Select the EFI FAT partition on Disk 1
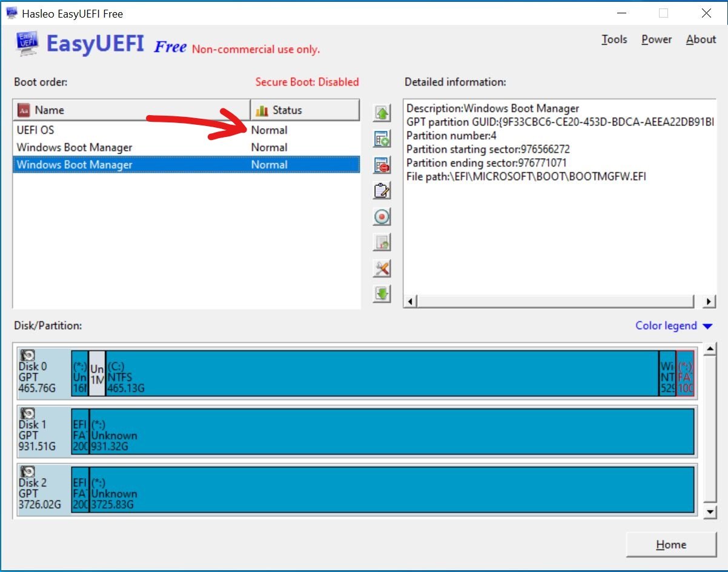This screenshot has width=728, height=572. click(80, 431)
